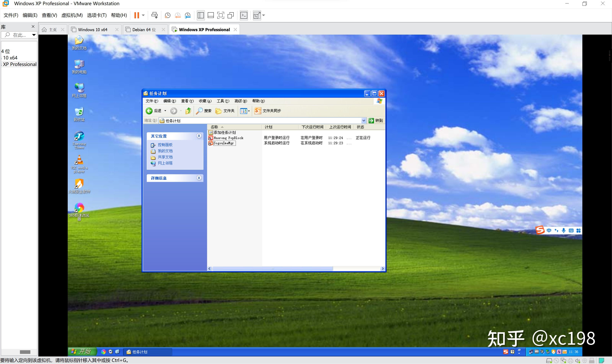Click the Up one level folder icon
This screenshot has height=364, width=612.
188,111
